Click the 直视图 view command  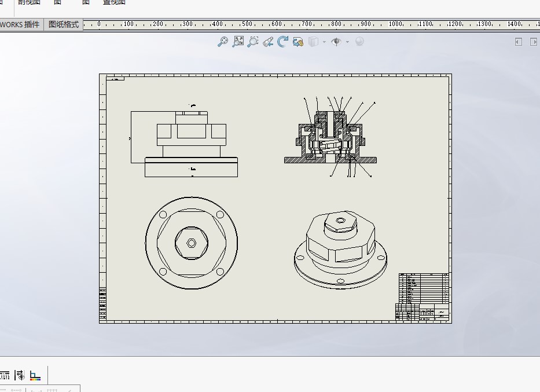coord(114,2)
